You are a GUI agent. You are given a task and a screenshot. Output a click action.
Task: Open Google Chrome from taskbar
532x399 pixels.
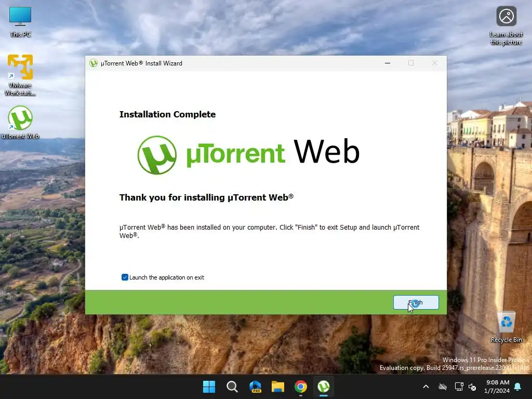pyautogui.click(x=301, y=387)
